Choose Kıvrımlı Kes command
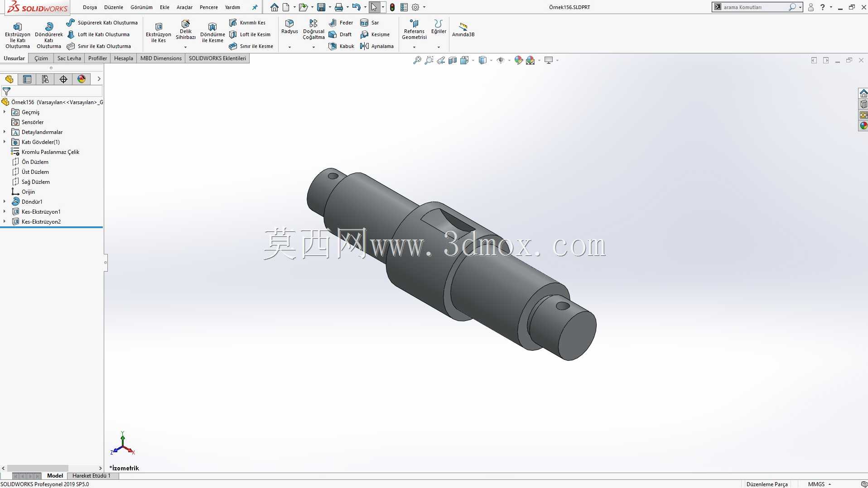This screenshot has width=868, height=488. point(247,23)
